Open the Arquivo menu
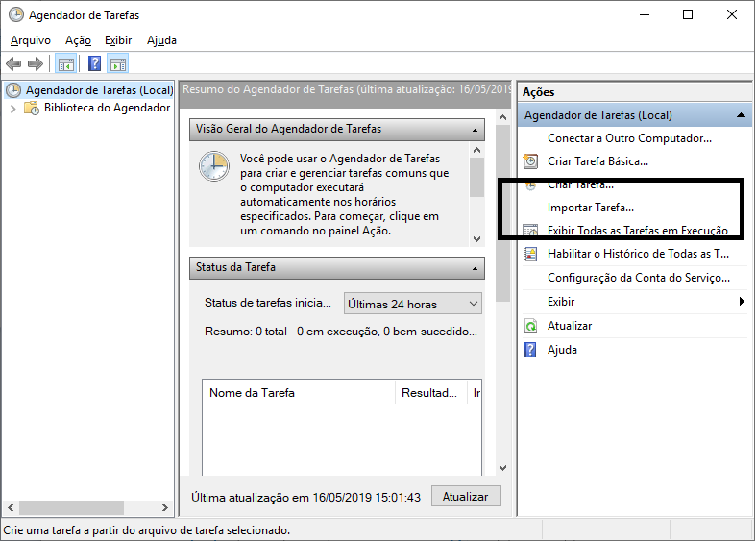 (x=31, y=40)
